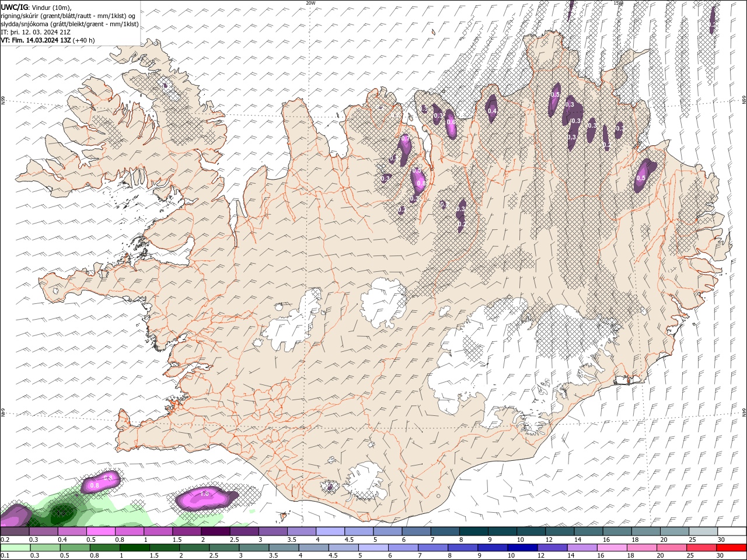Click the periwinkle 6–7 swatch in lower legend

(403, 548)
